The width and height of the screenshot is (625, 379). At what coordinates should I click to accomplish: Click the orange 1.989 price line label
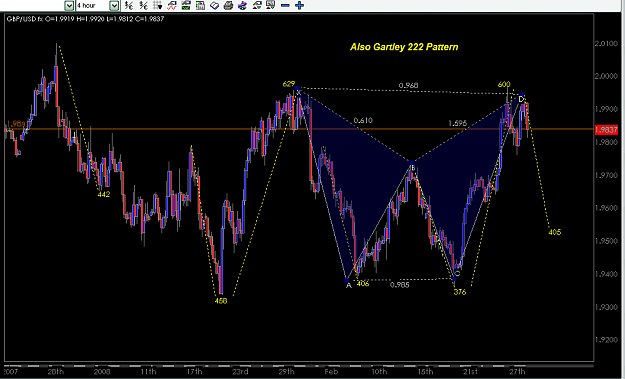[16, 124]
